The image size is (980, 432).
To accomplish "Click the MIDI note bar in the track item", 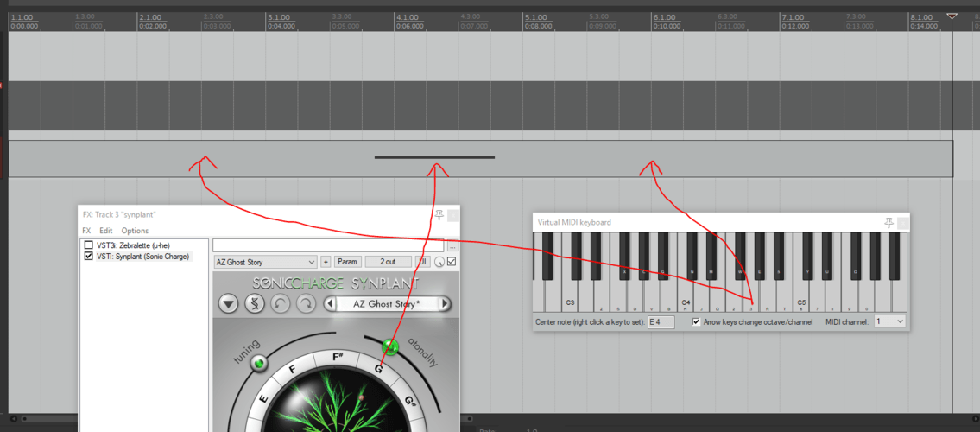I will [434, 157].
